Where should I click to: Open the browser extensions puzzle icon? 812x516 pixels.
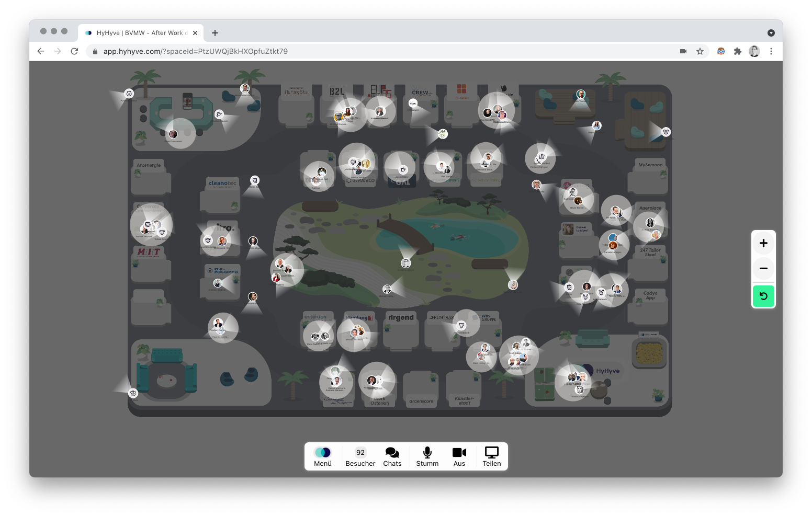click(x=738, y=51)
